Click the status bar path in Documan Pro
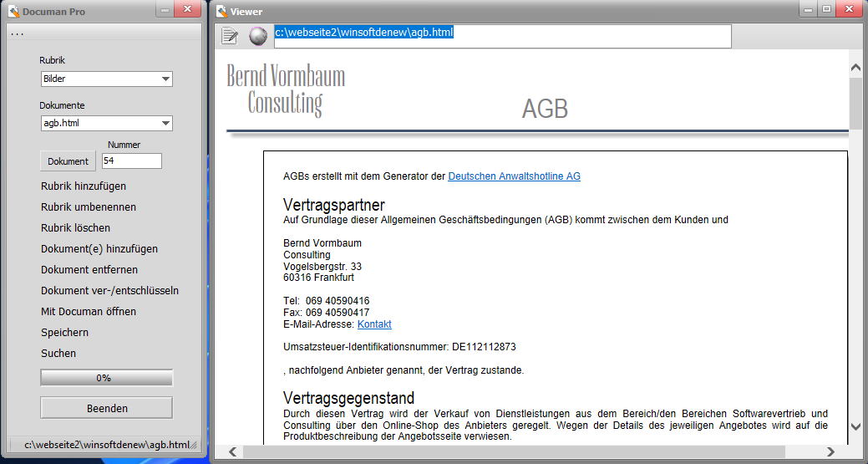868x464 pixels. click(x=107, y=445)
